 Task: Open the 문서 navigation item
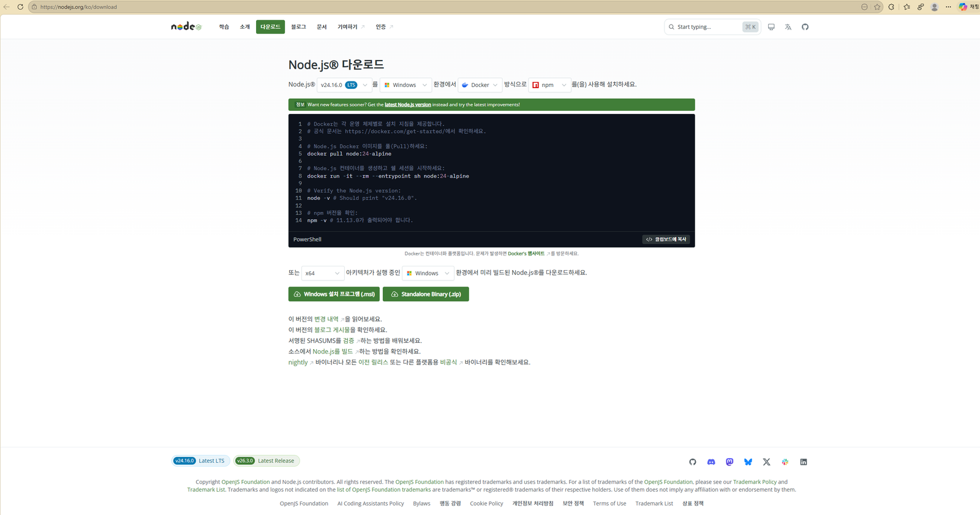(x=322, y=27)
